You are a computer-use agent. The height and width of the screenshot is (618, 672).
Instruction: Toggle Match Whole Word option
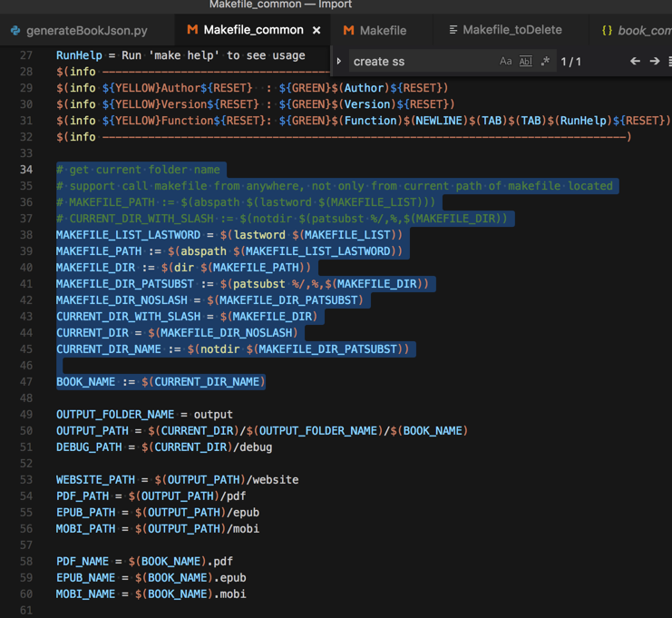525,62
